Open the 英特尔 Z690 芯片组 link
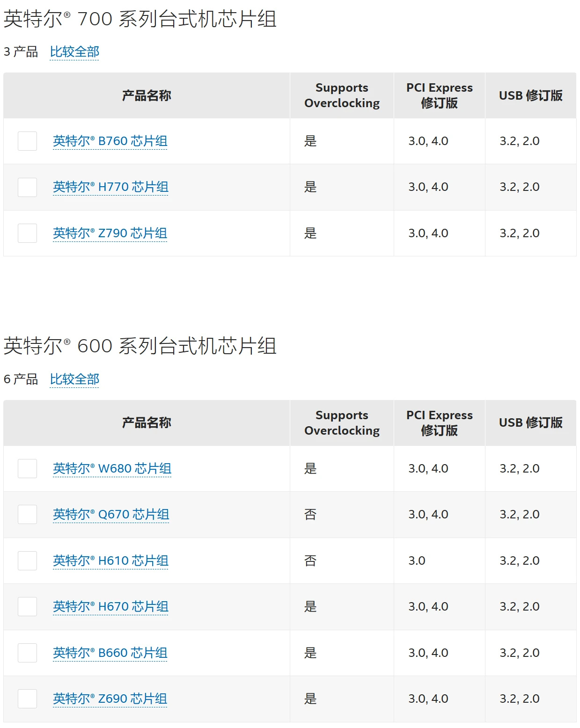The width and height of the screenshot is (580, 728). pyautogui.click(x=110, y=699)
